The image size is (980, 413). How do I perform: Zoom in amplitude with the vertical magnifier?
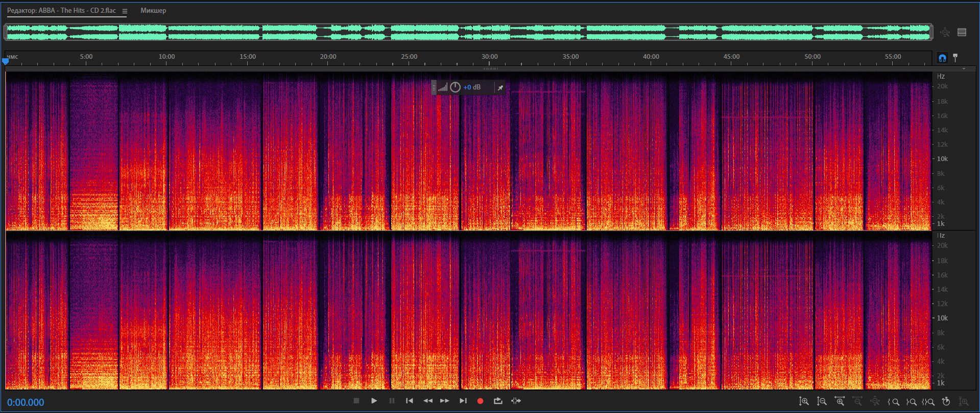click(x=804, y=402)
